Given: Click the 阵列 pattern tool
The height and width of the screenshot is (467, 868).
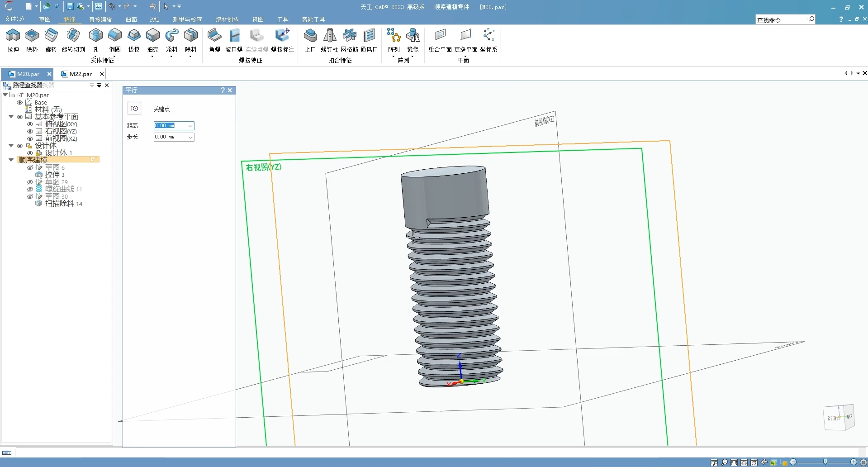Looking at the screenshot, I should 394,40.
